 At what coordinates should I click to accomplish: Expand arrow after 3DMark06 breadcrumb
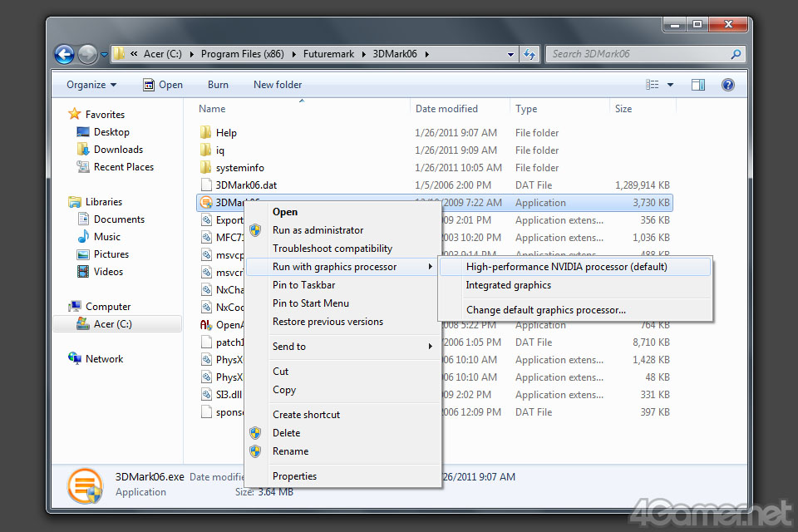point(426,55)
